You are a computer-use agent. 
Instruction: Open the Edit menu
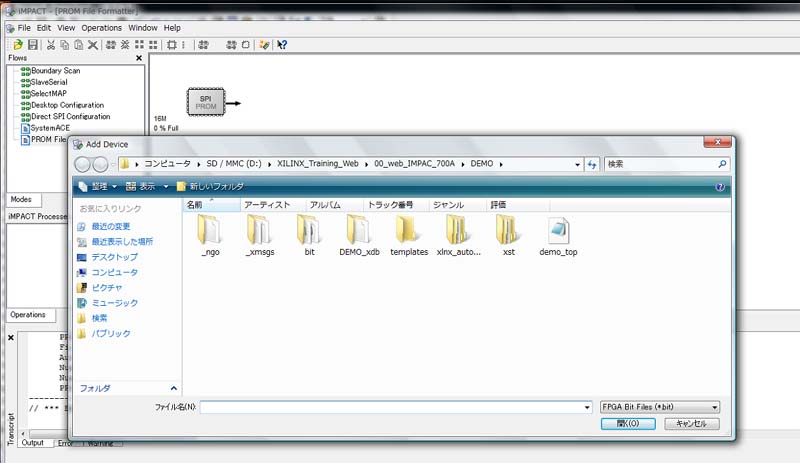(44, 28)
